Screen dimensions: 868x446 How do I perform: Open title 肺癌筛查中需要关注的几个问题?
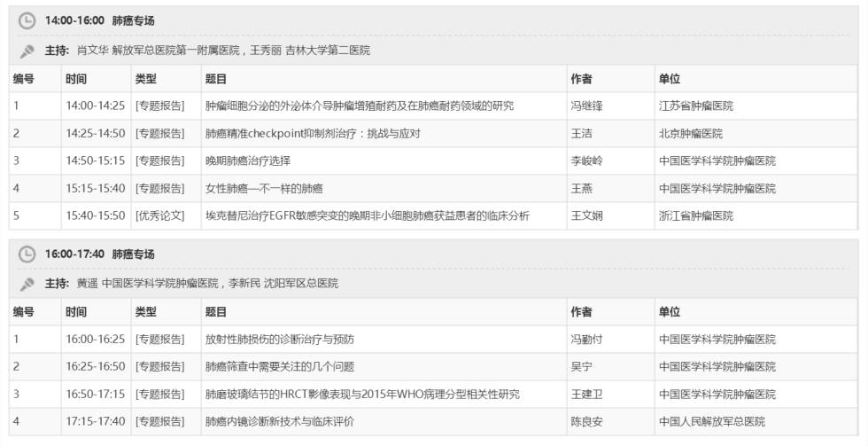coord(280,366)
